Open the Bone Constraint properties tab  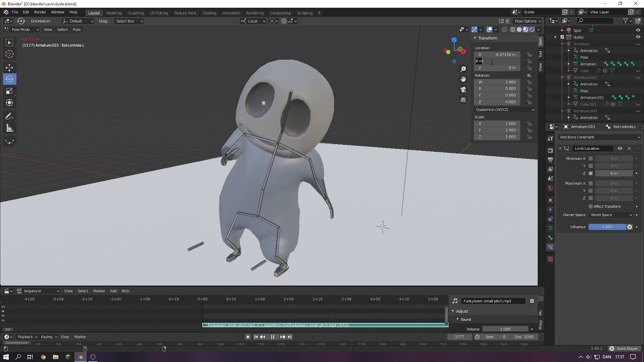point(550,247)
